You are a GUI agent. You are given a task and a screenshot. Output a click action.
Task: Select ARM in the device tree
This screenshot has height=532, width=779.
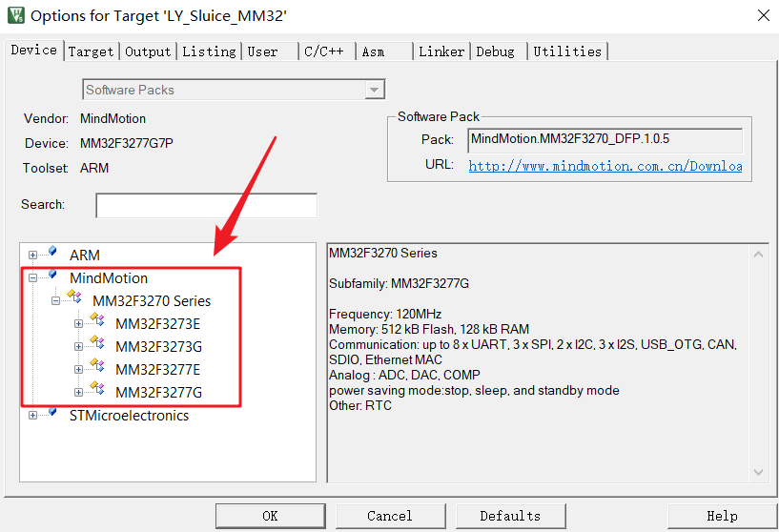pyautogui.click(x=85, y=255)
